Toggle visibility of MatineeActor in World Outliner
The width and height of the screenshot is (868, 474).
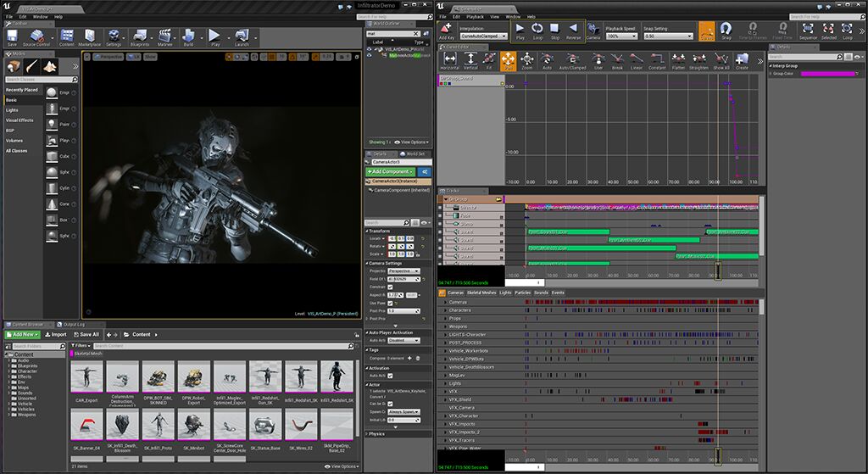370,57
